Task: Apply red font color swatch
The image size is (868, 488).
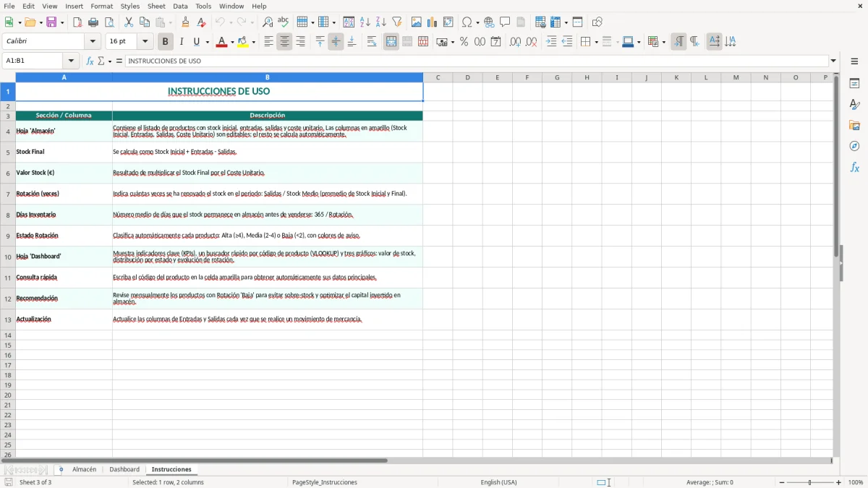Action: [x=221, y=42]
